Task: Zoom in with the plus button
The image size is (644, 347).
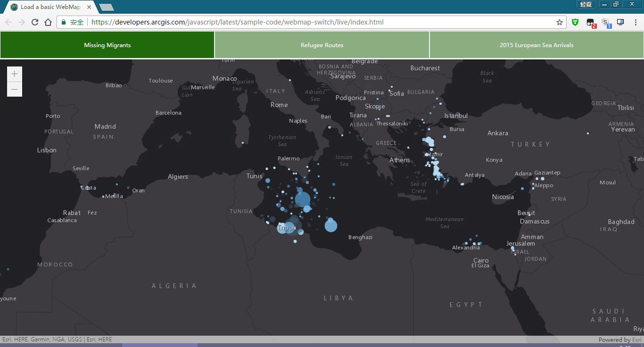Action: click(15, 74)
